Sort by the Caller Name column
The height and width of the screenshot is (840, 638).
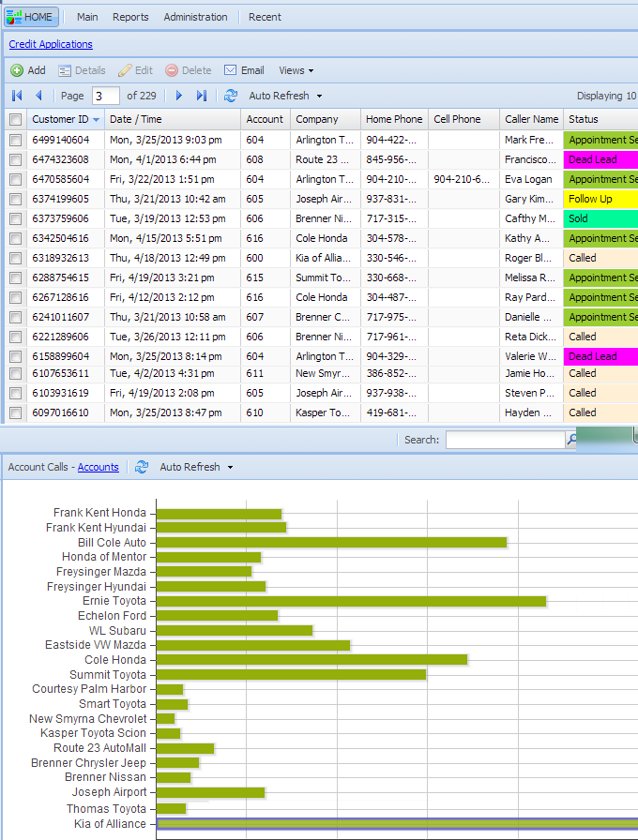(x=531, y=119)
